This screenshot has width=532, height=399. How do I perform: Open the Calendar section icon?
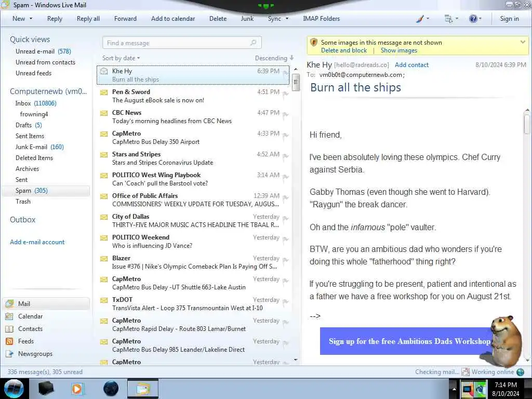(x=9, y=316)
